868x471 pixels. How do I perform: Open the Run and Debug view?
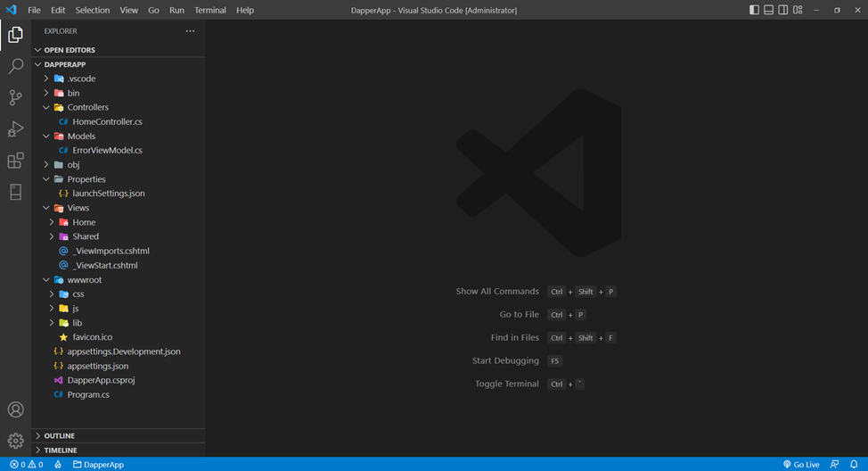point(15,129)
